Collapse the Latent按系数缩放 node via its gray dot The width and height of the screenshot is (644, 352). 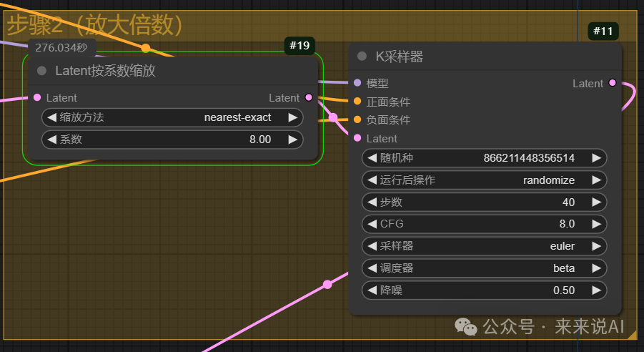pyautogui.click(x=41, y=71)
